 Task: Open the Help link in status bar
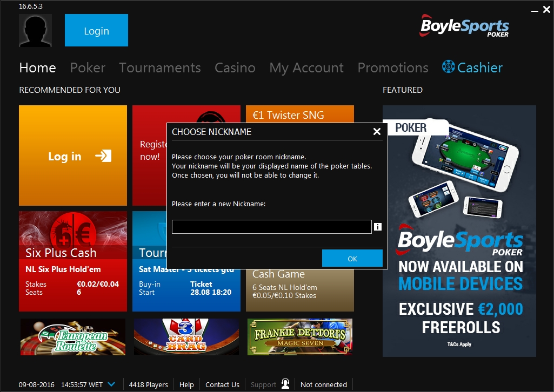click(x=186, y=384)
